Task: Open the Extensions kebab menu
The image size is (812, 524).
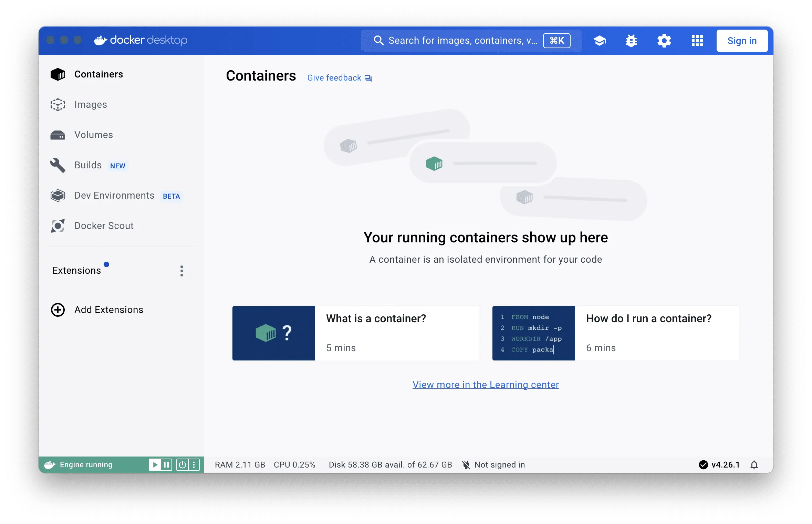Action: 181,271
